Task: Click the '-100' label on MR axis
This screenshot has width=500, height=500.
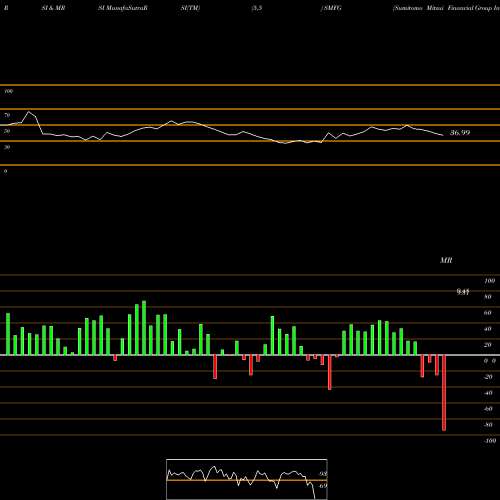Action: (489, 441)
